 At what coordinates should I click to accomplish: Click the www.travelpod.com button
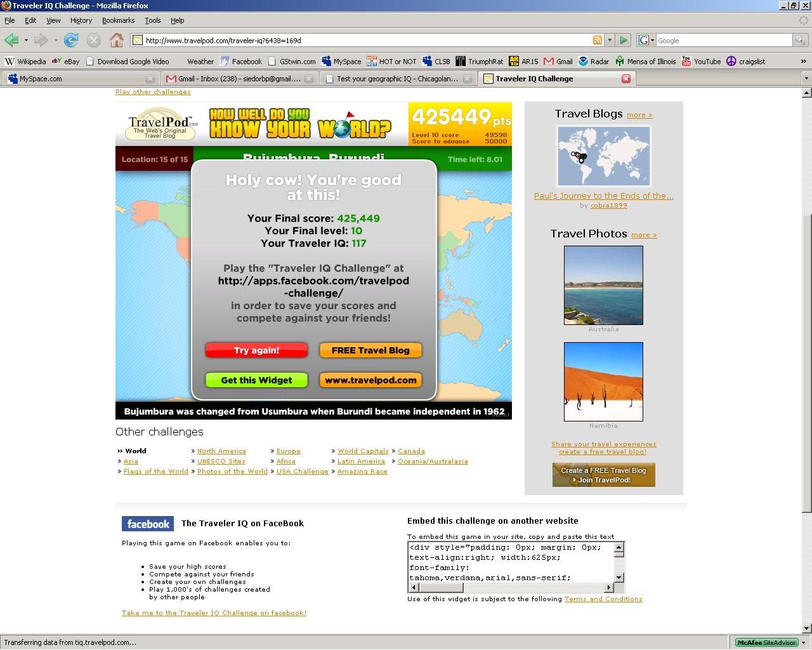tap(370, 380)
